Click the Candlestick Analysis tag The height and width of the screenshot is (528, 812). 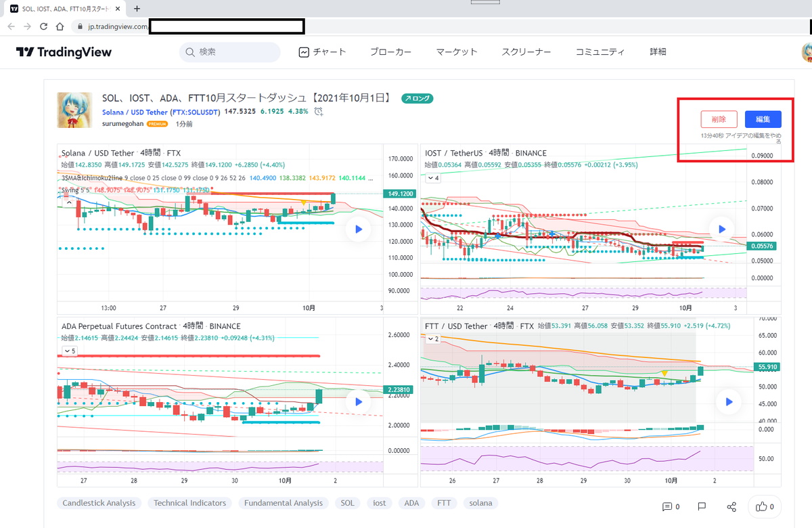99,503
